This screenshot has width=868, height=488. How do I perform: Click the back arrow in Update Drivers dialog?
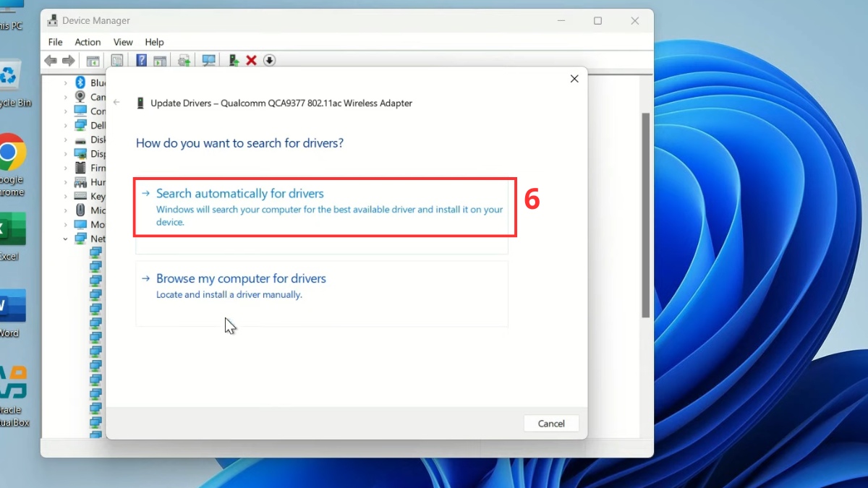(x=116, y=103)
